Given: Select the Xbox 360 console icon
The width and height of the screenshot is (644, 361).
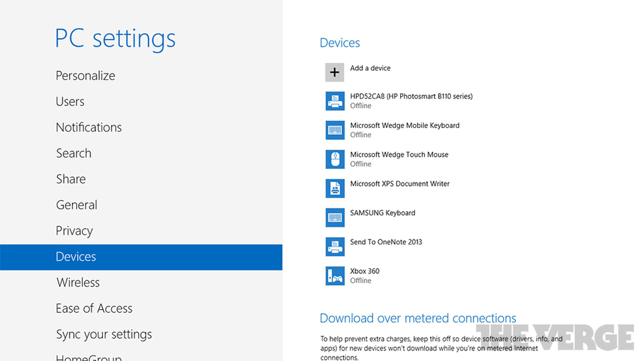Looking at the screenshot, I should point(335,276).
